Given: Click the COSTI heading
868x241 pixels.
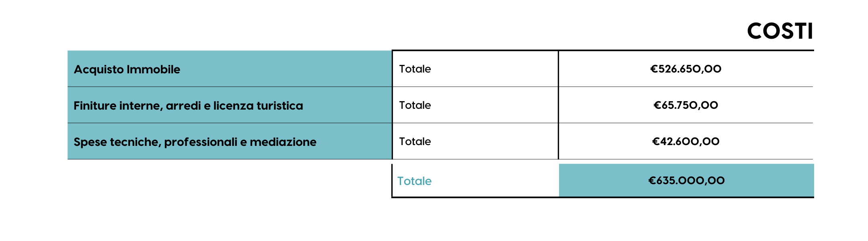Looking at the screenshot, I should coord(780,31).
